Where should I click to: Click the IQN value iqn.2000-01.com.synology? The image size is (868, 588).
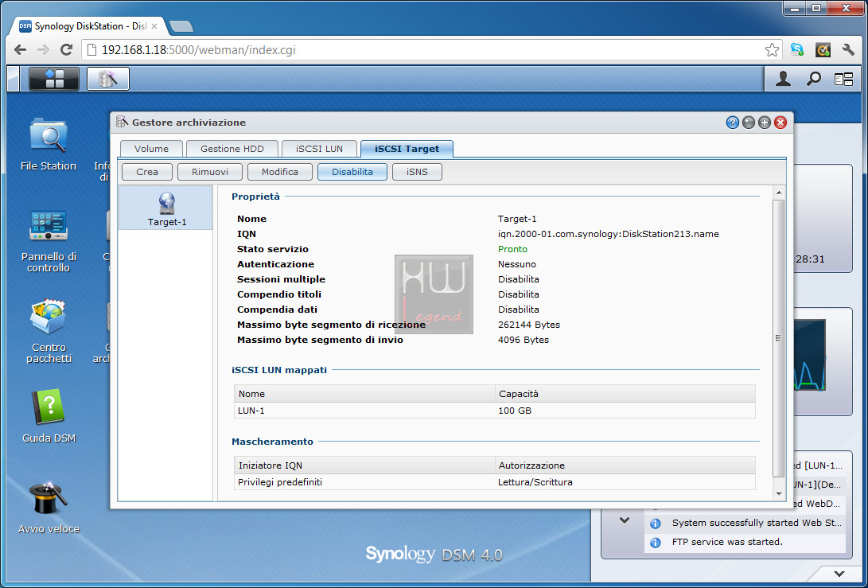pyautogui.click(x=609, y=234)
